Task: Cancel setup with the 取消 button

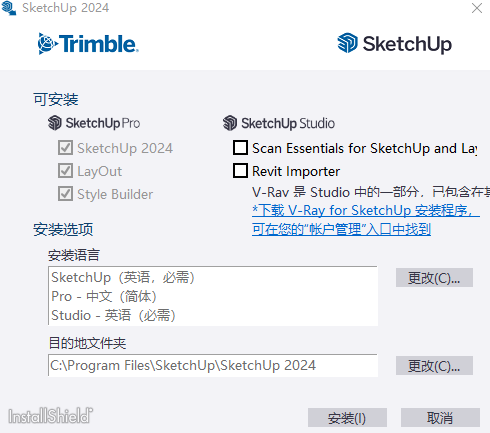Action: coord(440,418)
